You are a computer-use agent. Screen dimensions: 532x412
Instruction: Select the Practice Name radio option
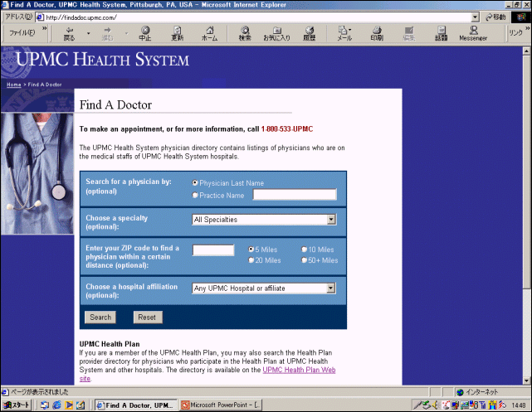click(x=195, y=196)
